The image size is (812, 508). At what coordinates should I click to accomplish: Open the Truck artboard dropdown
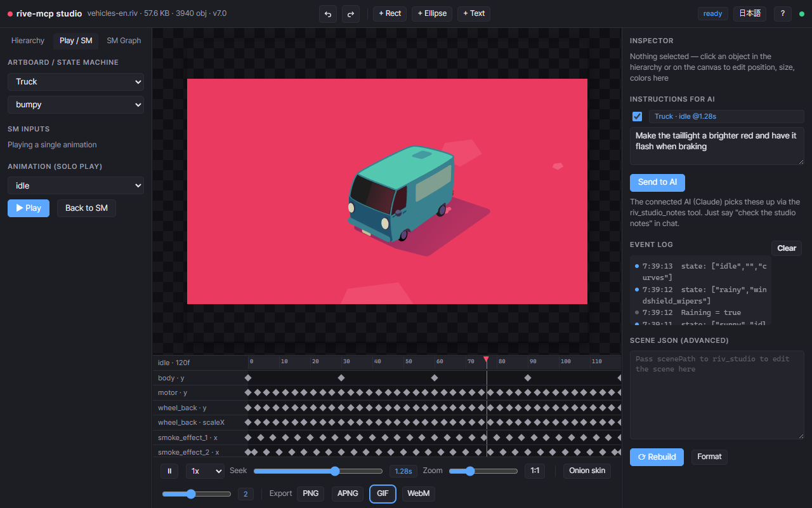75,82
